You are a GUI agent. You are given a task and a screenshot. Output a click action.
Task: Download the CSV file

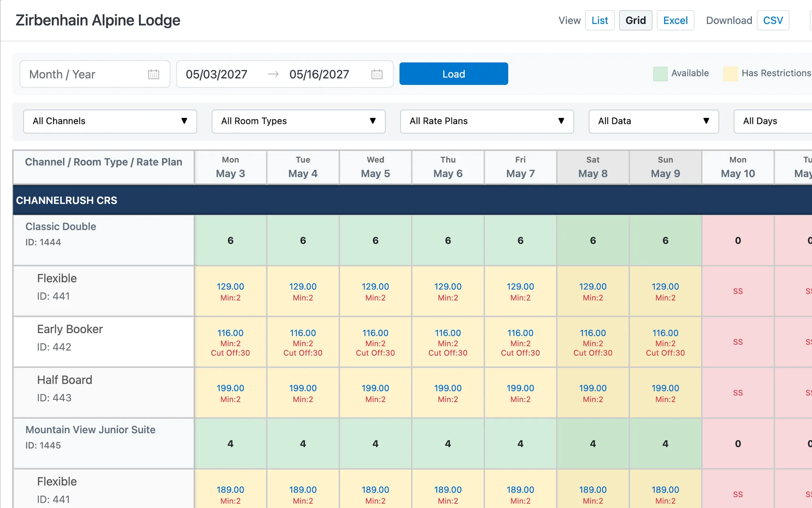pyautogui.click(x=773, y=20)
